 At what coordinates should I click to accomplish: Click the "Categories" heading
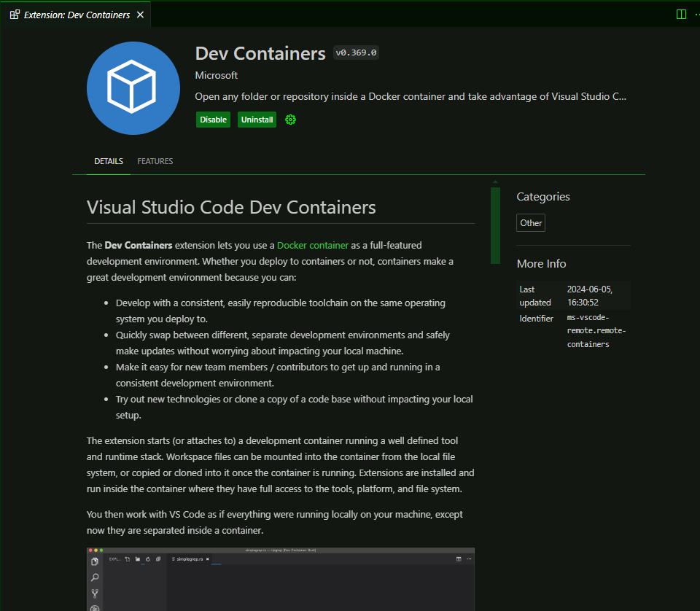click(543, 197)
